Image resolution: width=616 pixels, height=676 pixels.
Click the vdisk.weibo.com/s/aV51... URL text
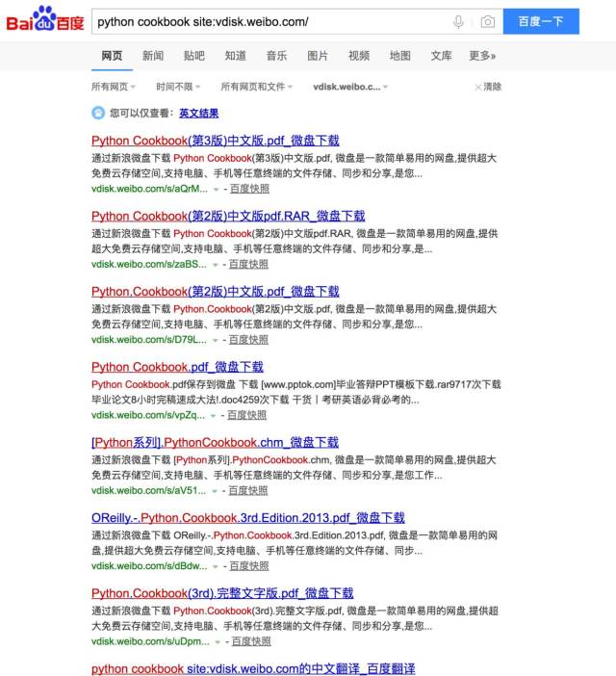point(148,490)
